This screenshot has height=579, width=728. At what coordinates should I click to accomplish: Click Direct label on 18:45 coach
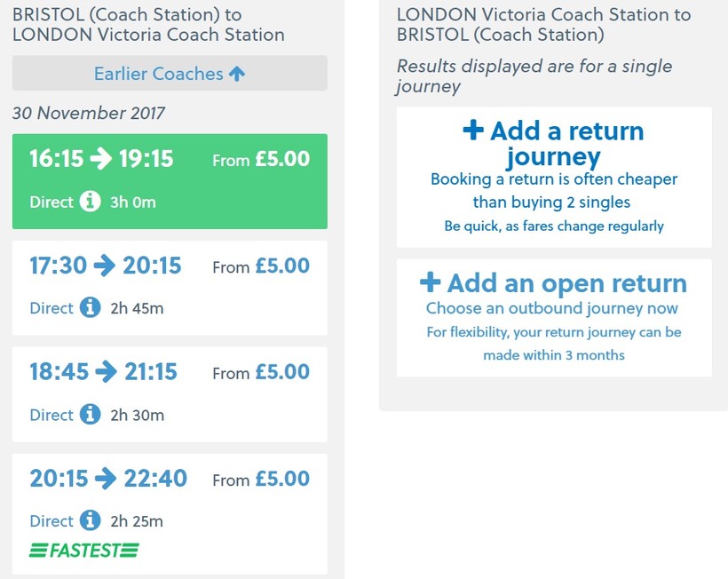(51, 415)
